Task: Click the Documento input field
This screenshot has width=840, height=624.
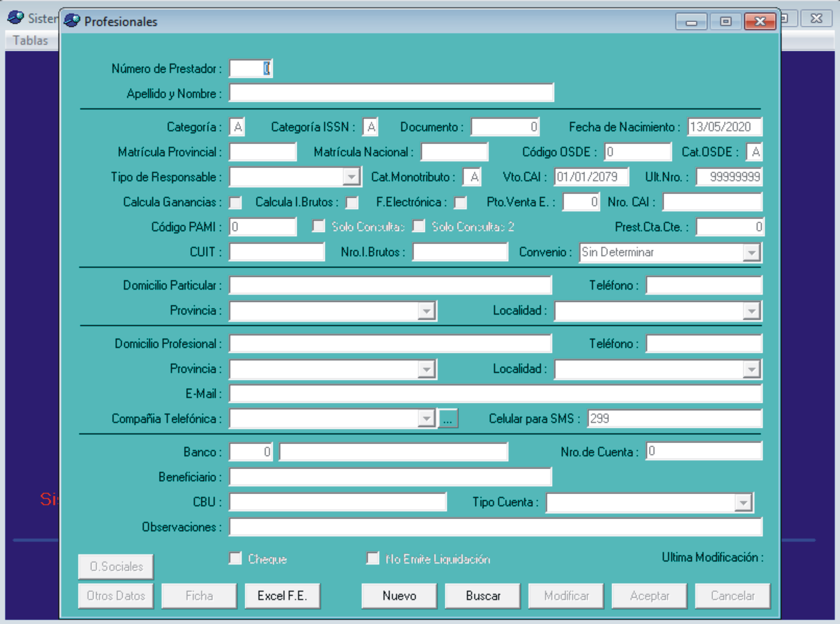Action: pyautogui.click(x=505, y=127)
